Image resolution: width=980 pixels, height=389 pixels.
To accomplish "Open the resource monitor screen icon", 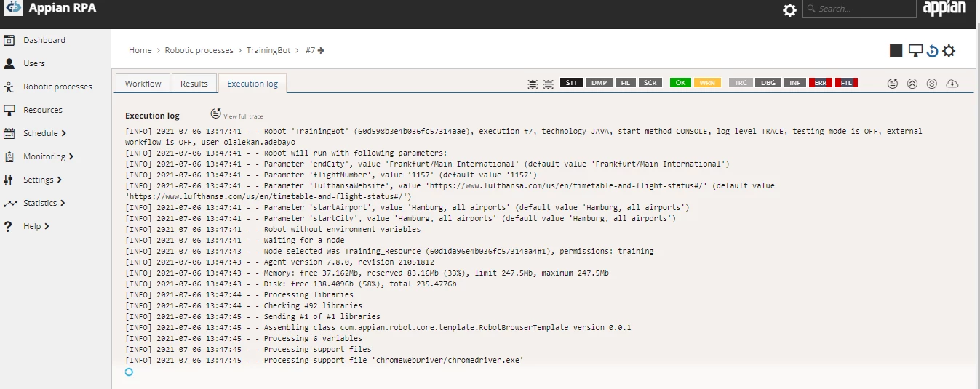I will tap(915, 50).
